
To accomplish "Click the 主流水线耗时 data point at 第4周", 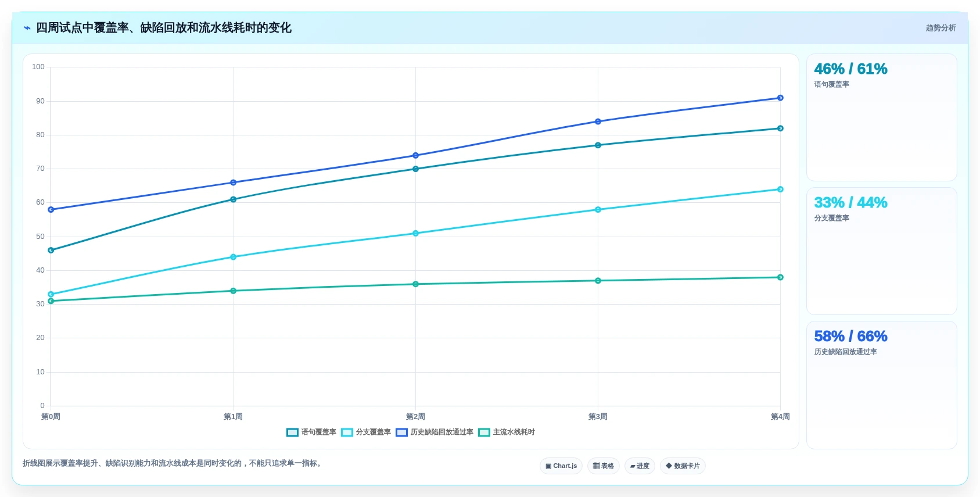I will (x=780, y=277).
